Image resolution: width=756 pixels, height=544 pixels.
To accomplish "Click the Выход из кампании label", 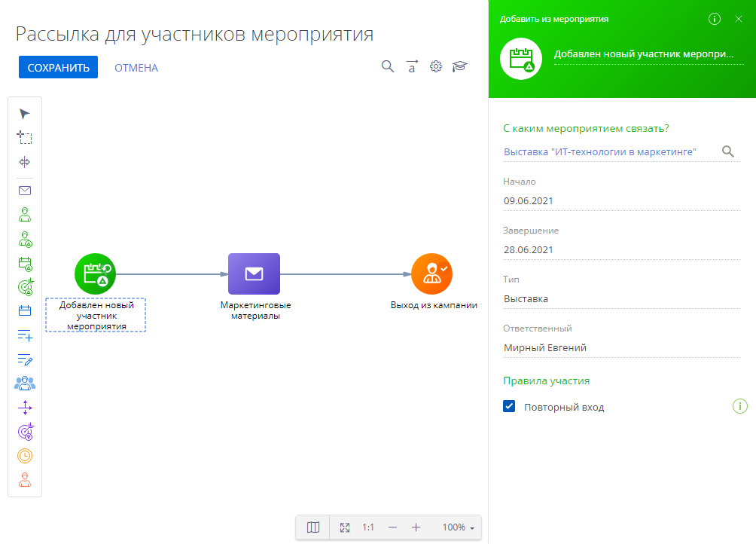I will pyautogui.click(x=434, y=305).
